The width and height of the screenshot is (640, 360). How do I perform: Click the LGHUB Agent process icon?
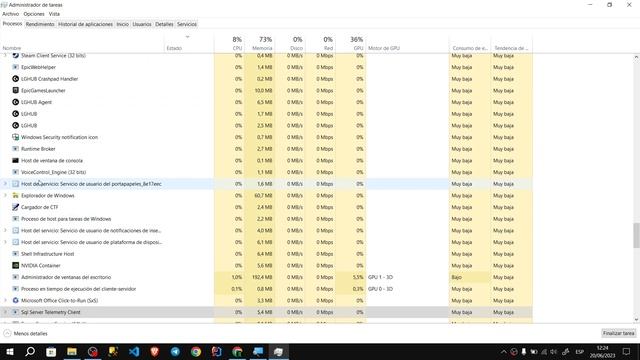pos(16,102)
